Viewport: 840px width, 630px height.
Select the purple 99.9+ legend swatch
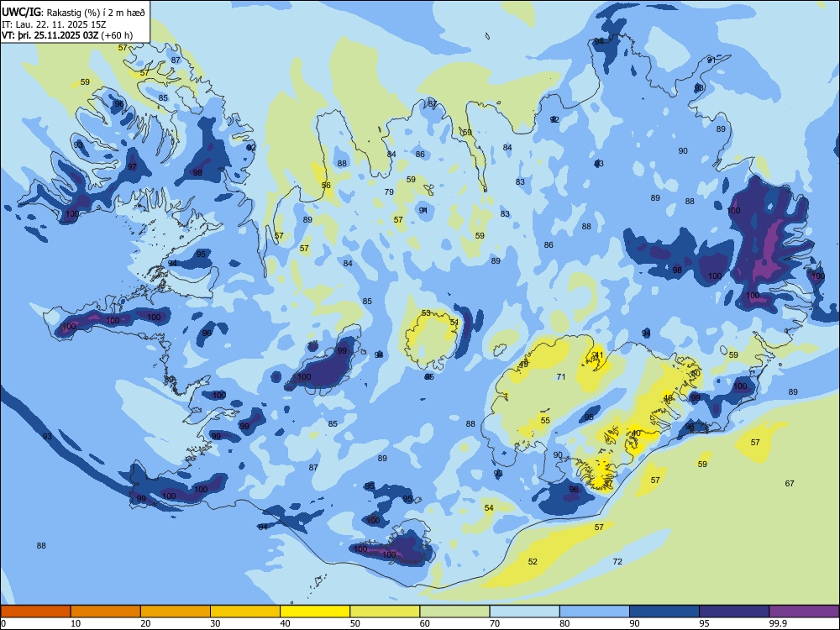[x=804, y=612]
